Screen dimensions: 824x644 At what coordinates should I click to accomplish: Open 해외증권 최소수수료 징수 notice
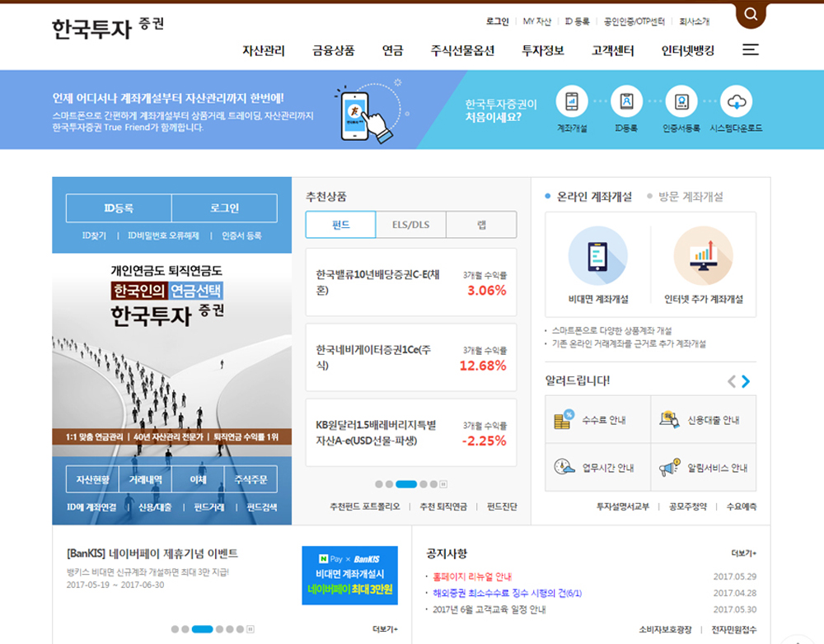[507, 593]
